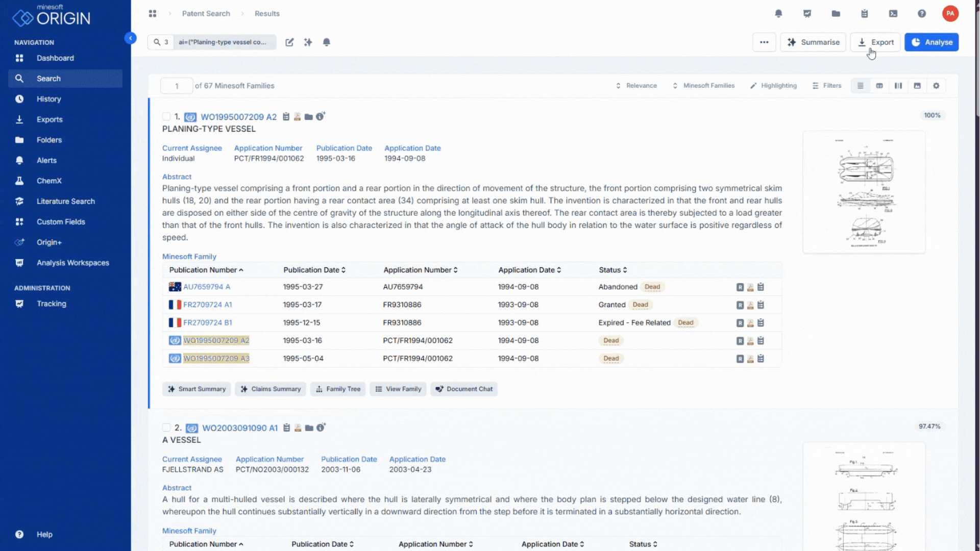Open the Filters panel
The height and width of the screenshot is (551, 980).
[x=826, y=86]
